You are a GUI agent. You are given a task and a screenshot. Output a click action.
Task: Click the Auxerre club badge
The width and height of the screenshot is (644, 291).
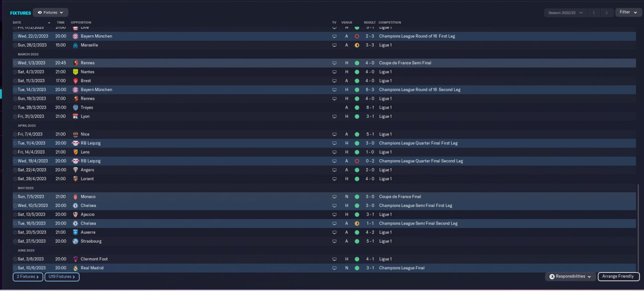pyautogui.click(x=75, y=232)
